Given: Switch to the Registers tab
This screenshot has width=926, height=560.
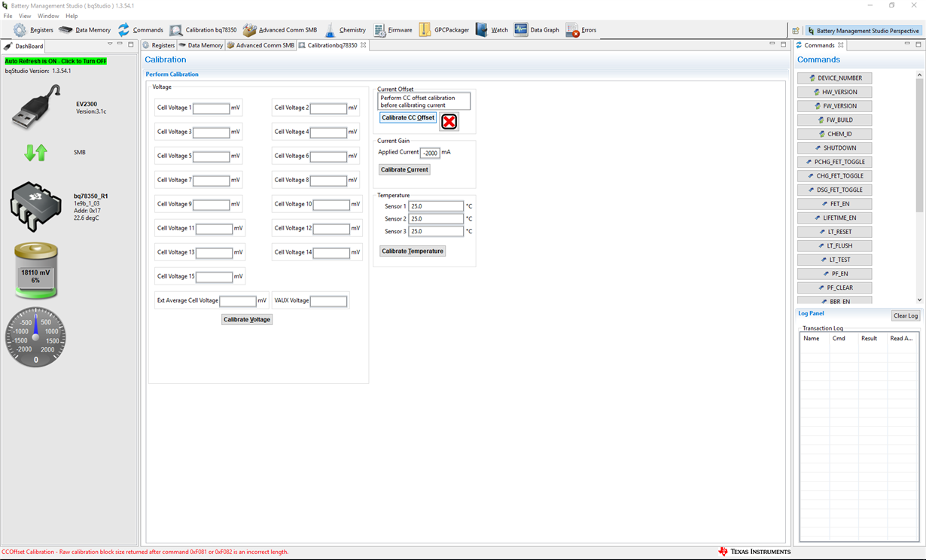Looking at the screenshot, I should pyautogui.click(x=158, y=45).
